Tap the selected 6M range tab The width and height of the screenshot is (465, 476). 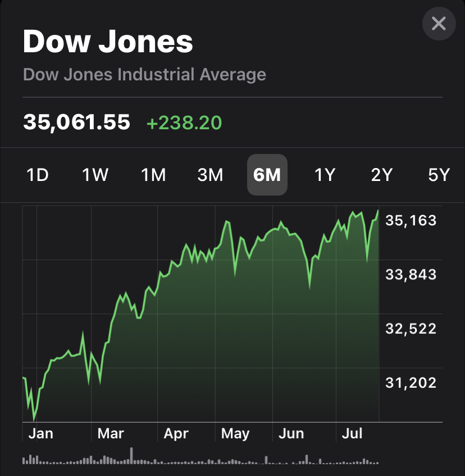point(267,175)
